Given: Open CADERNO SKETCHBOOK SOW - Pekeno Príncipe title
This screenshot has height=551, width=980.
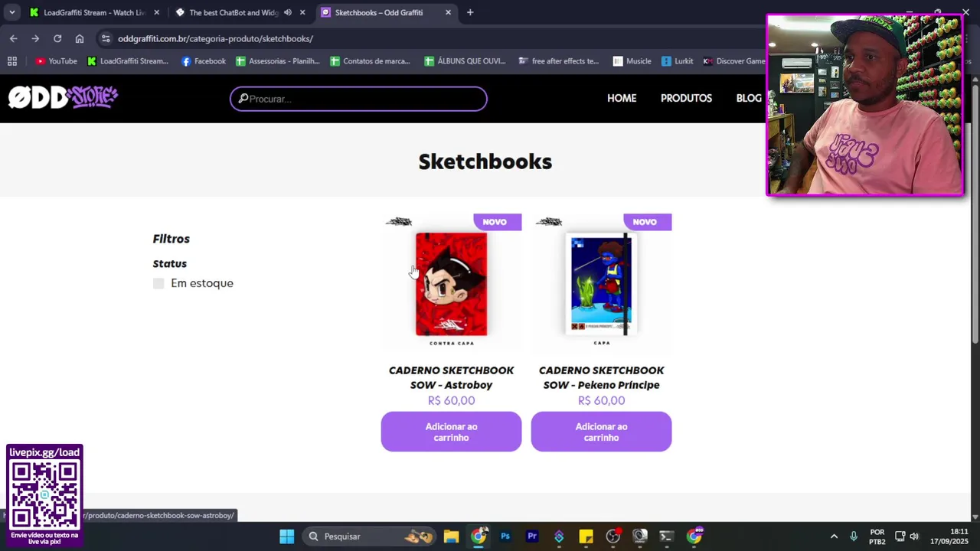Looking at the screenshot, I should (601, 377).
